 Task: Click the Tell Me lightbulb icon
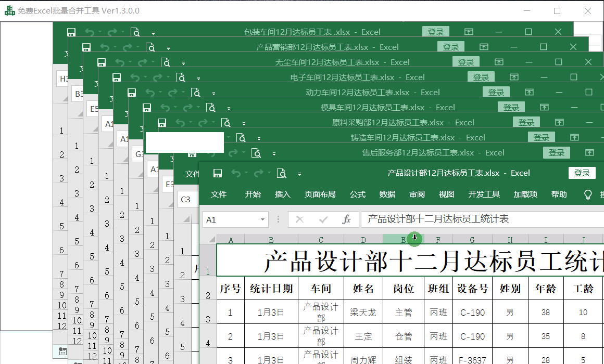(588, 194)
